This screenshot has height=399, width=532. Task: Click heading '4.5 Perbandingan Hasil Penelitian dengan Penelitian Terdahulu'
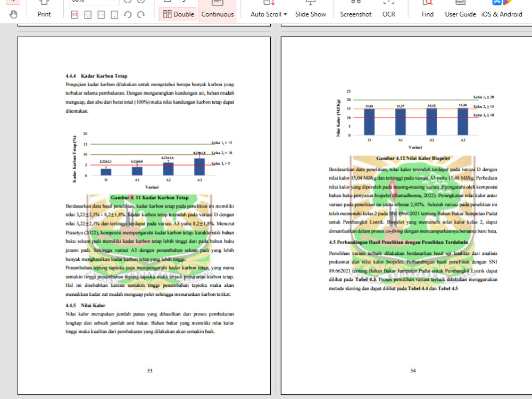click(x=398, y=242)
